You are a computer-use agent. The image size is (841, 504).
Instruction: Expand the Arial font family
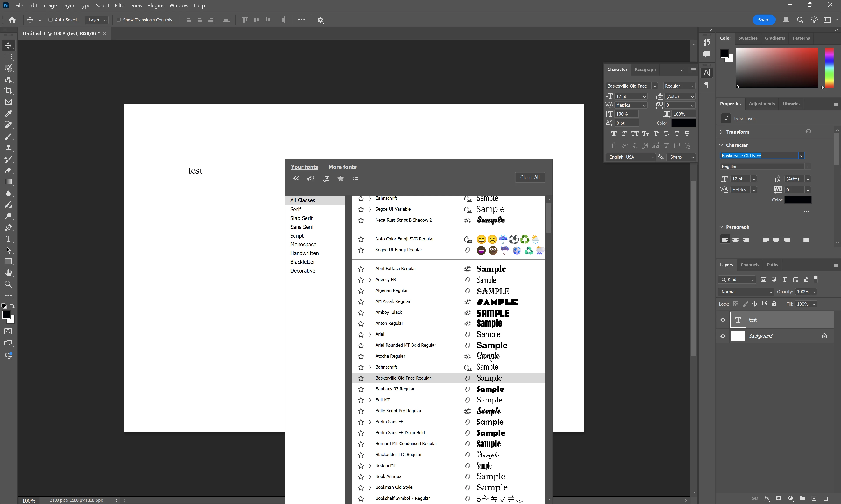[370, 334]
